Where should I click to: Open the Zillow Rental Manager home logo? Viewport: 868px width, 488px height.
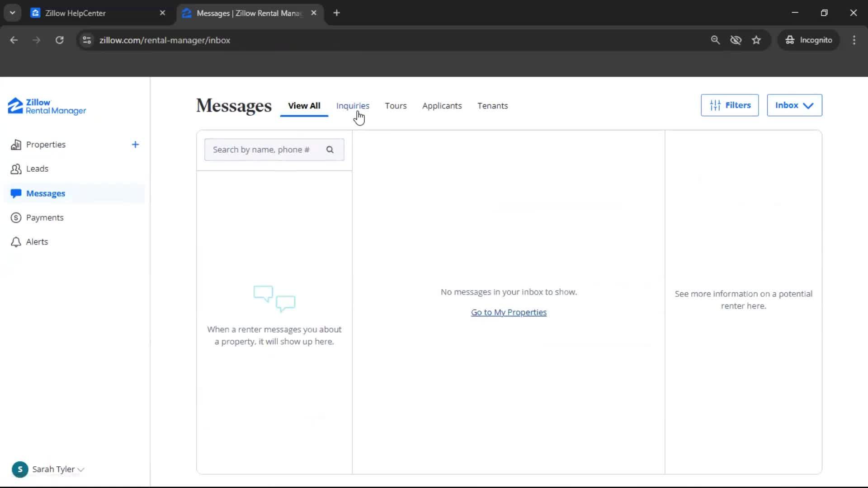(46, 106)
